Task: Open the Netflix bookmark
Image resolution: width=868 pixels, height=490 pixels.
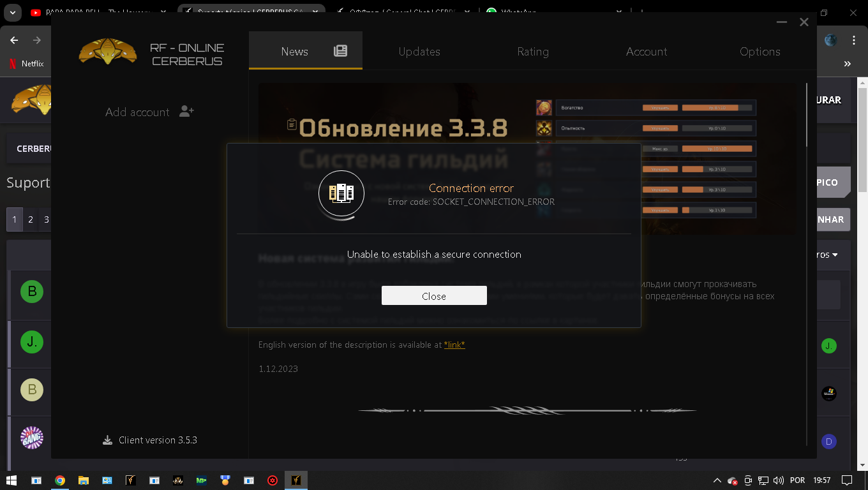Action: coord(26,64)
